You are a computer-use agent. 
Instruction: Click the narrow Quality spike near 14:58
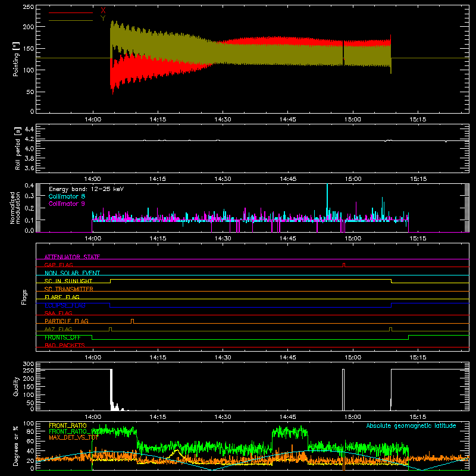(343, 390)
